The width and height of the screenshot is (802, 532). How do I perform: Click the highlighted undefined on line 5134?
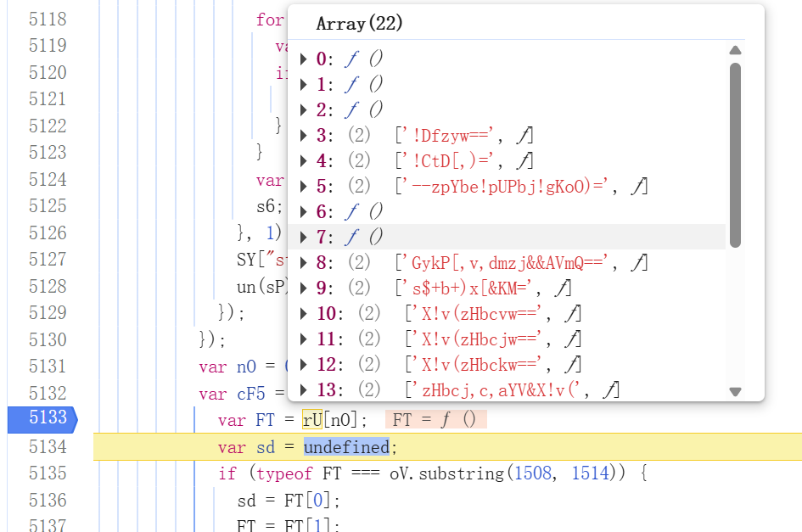346,447
